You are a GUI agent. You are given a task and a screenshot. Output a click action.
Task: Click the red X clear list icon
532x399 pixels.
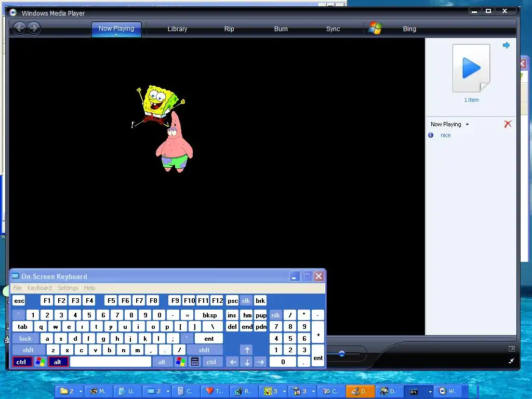(508, 124)
